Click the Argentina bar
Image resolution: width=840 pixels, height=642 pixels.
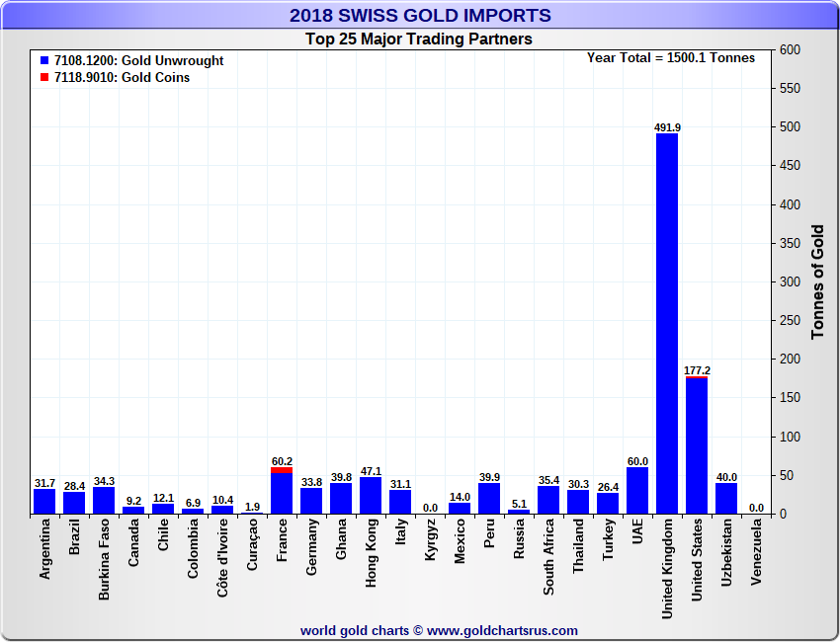44,502
